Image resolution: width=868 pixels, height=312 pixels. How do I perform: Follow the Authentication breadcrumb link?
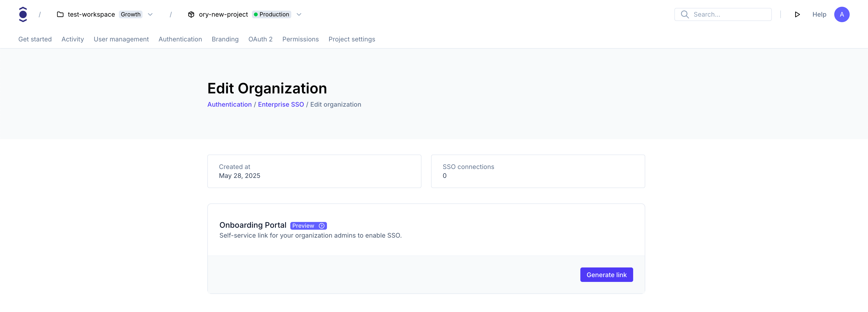coord(229,105)
